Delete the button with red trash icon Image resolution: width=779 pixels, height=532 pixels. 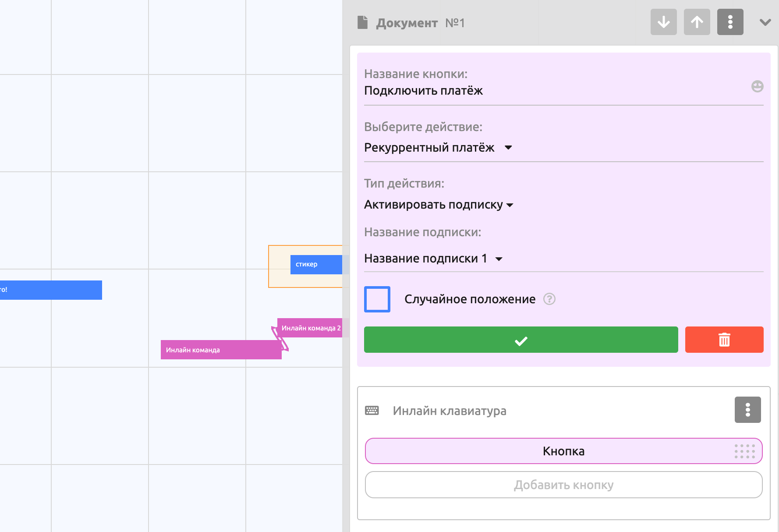point(724,340)
